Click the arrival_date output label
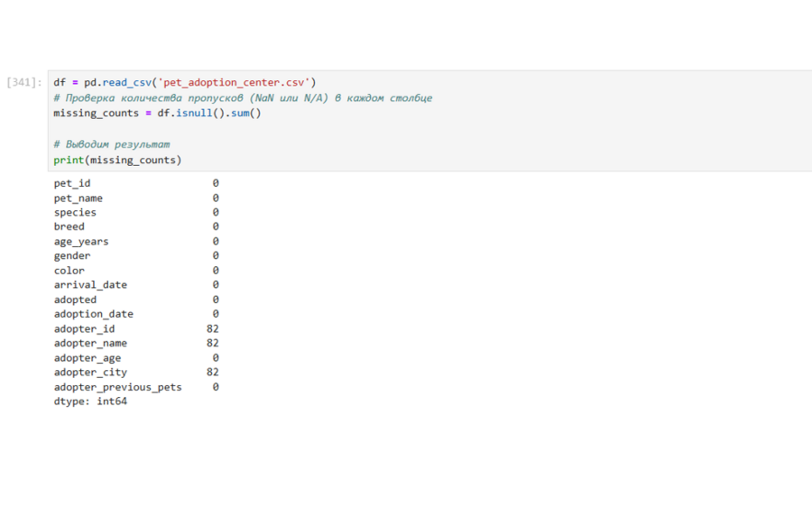Screen dimensions: 812x526 [x=90, y=284]
